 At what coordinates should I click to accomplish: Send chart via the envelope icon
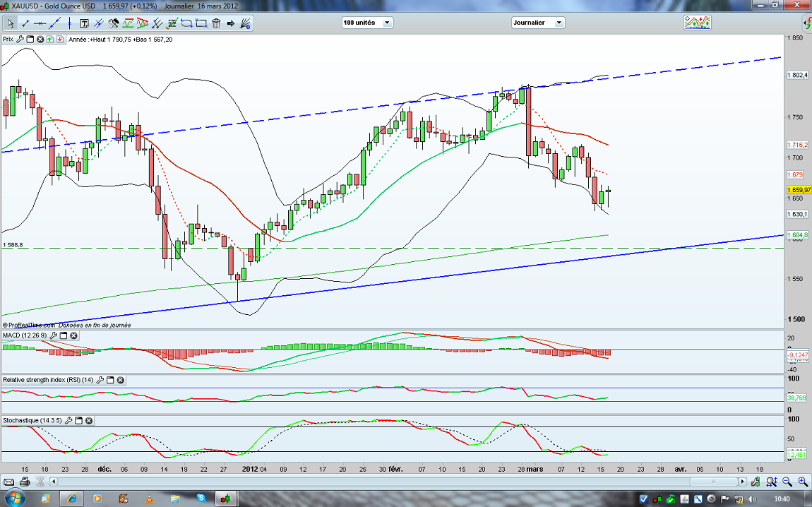point(9,482)
